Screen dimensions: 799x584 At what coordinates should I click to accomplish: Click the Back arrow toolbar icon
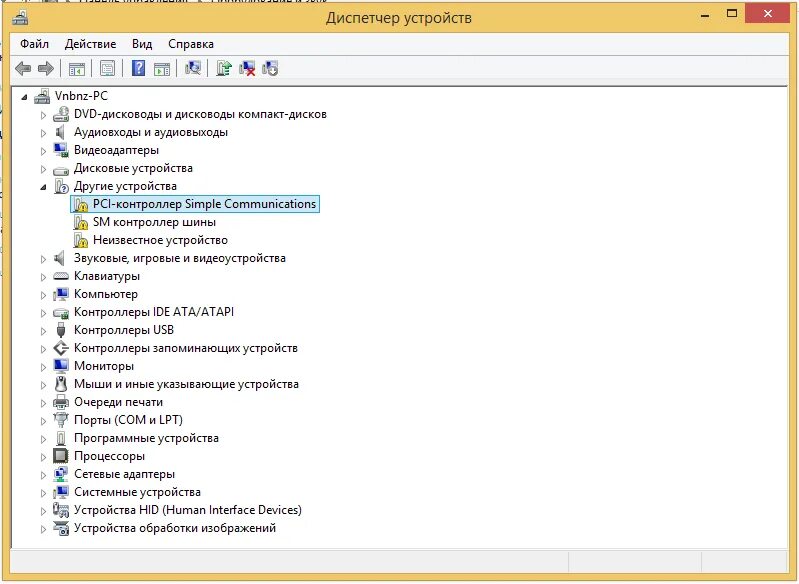point(23,68)
